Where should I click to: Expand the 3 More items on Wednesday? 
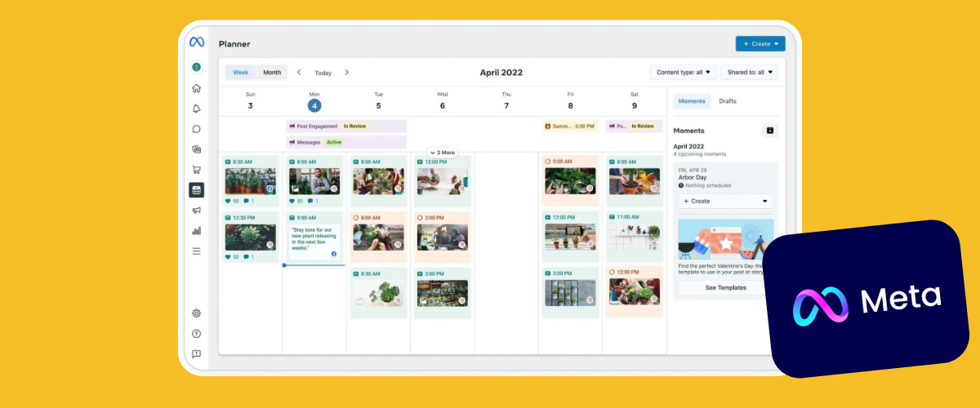(443, 153)
